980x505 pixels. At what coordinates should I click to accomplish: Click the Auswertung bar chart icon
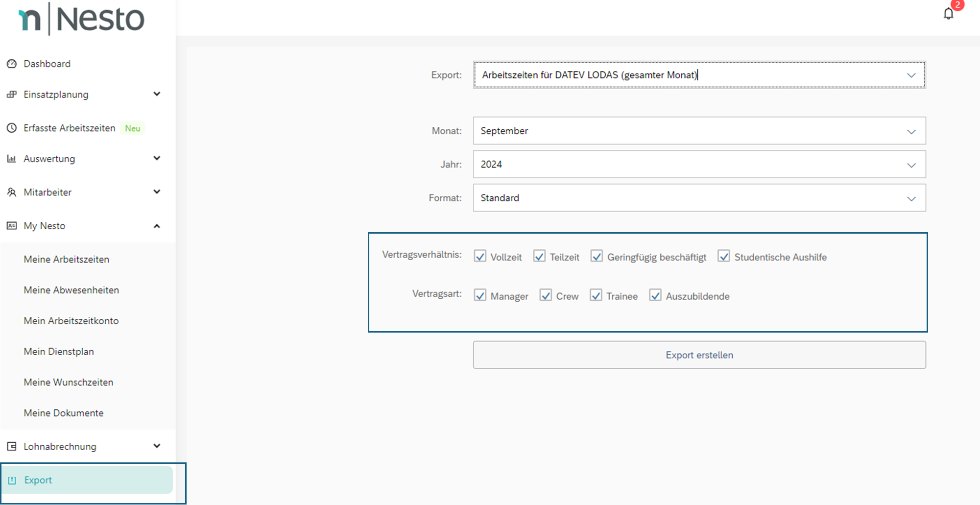click(x=12, y=159)
